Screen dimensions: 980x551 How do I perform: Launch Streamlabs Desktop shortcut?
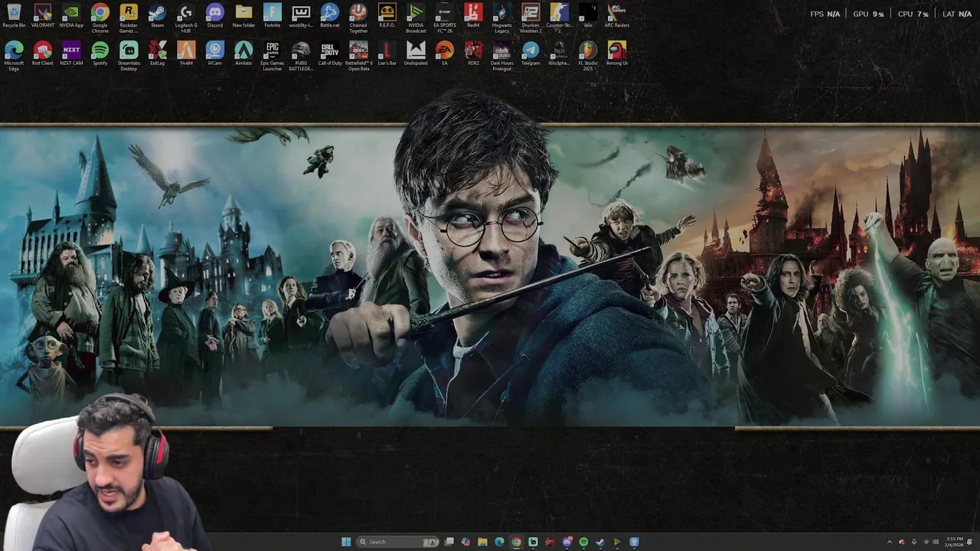(129, 56)
